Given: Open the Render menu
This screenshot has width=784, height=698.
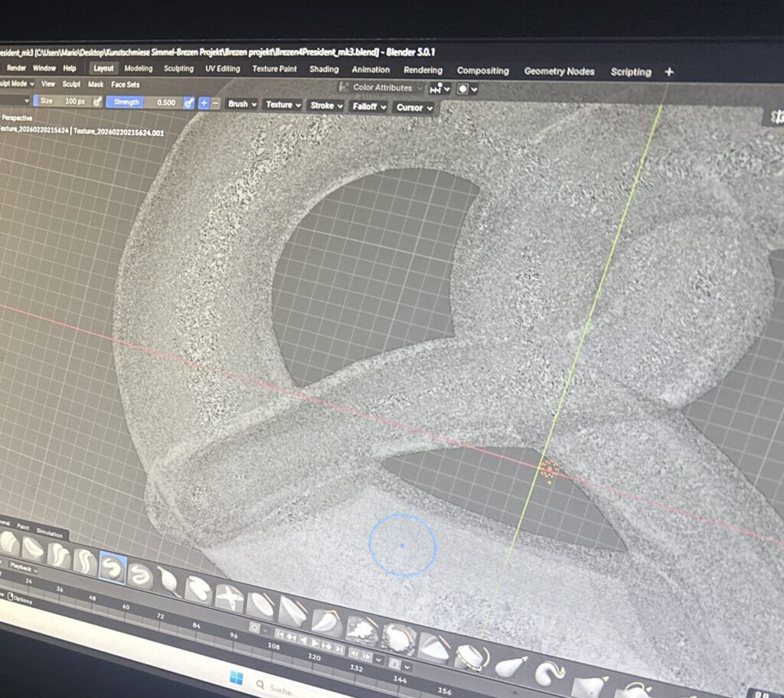Looking at the screenshot, I should [x=16, y=67].
